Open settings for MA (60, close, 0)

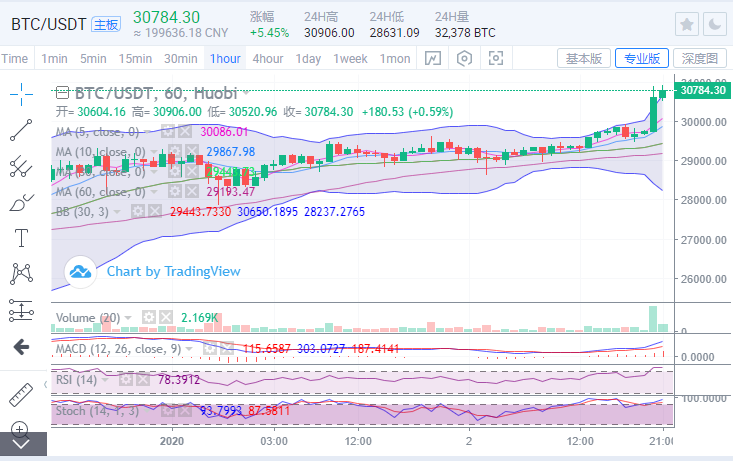(174, 192)
